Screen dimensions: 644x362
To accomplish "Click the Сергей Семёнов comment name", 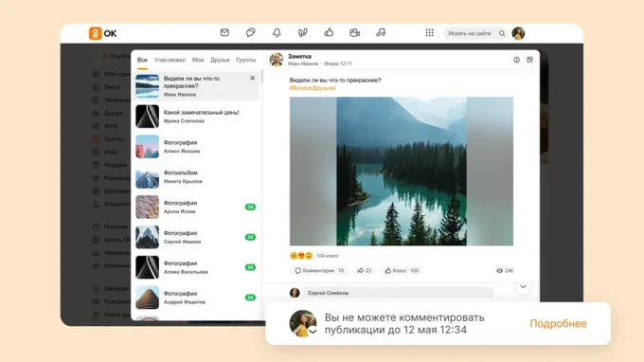I will [329, 293].
